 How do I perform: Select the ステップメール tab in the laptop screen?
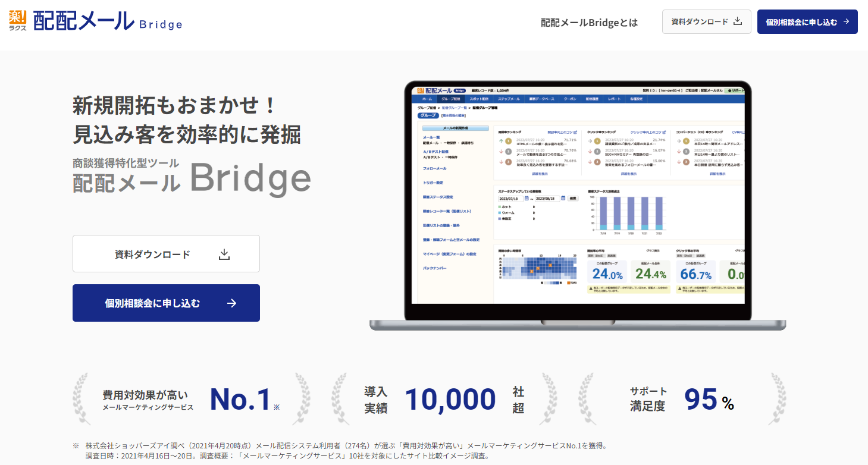[x=509, y=99]
